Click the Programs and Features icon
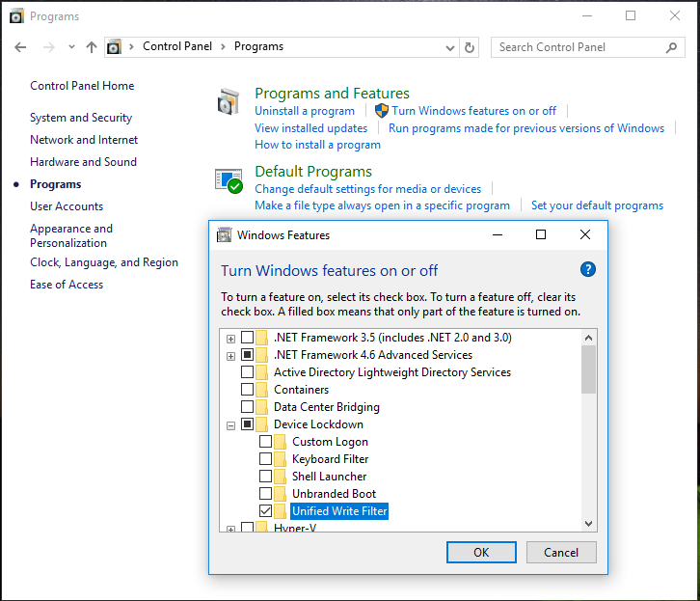 coord(229,102)
